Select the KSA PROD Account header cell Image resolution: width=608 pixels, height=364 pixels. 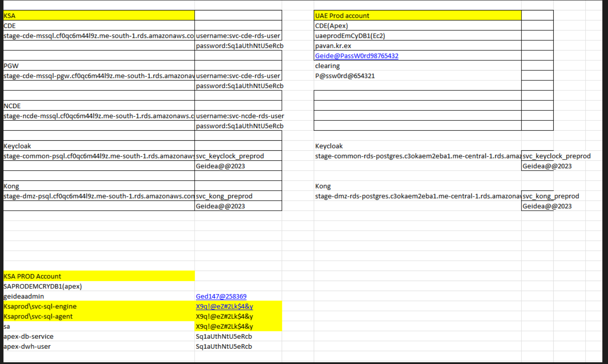(x=99, y=276)
